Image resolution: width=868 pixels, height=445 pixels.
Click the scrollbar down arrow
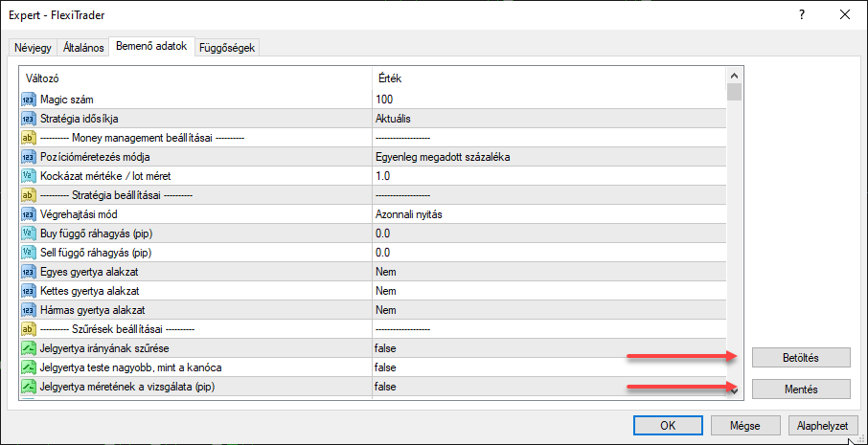735,390
